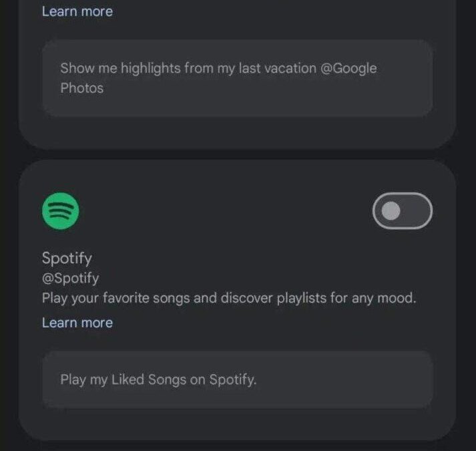Click the green Spotify logo icon
476x451 pixels.
click(60, 211)
